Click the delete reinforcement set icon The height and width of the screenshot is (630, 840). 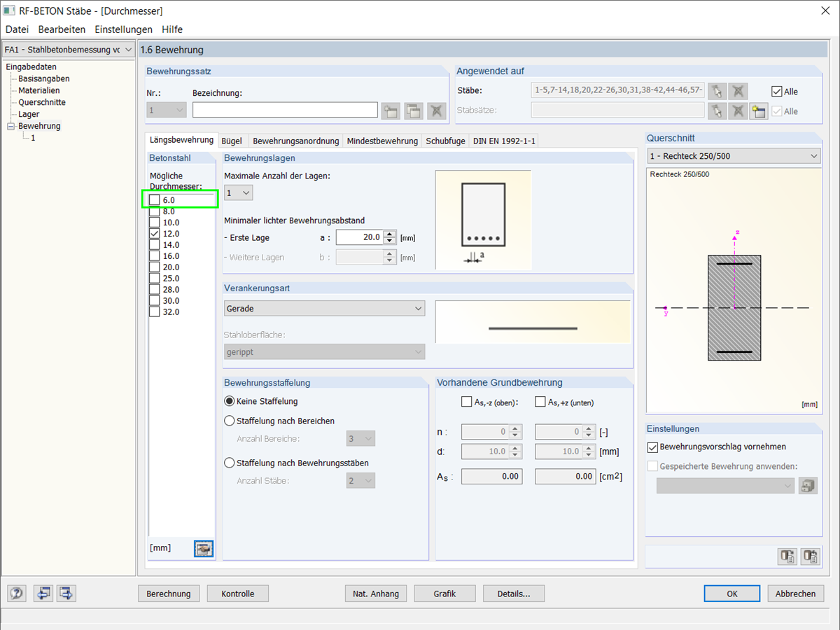click(x=437, y=110)
